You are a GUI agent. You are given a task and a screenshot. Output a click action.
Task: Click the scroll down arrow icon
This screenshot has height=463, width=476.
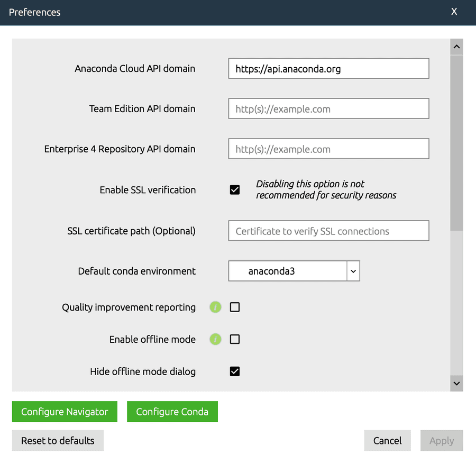(456, 384)
